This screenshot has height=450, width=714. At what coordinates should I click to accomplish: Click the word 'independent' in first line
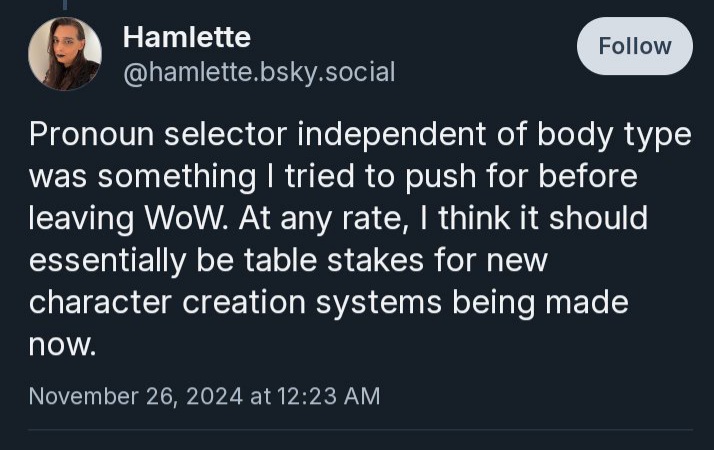point(392,135)
